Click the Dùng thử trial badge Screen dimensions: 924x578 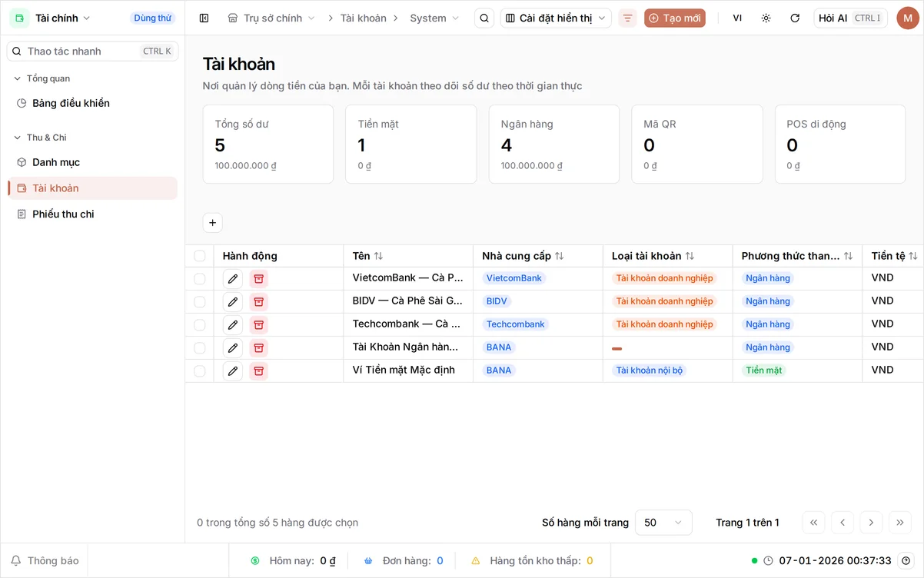152,18
